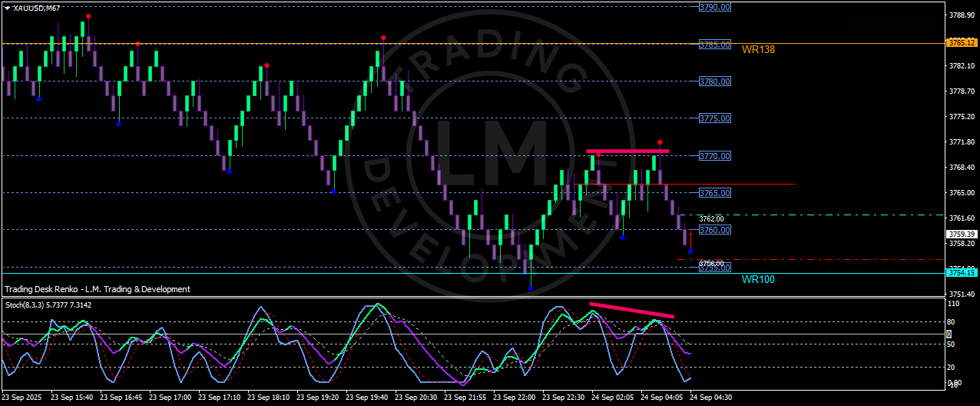Click the 23 Sep 16:45 time label
980x406 pixels.
(121, 398)
